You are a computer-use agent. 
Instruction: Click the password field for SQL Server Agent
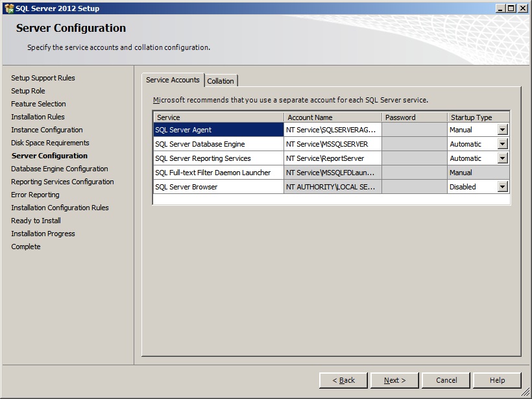click(414, 130)
